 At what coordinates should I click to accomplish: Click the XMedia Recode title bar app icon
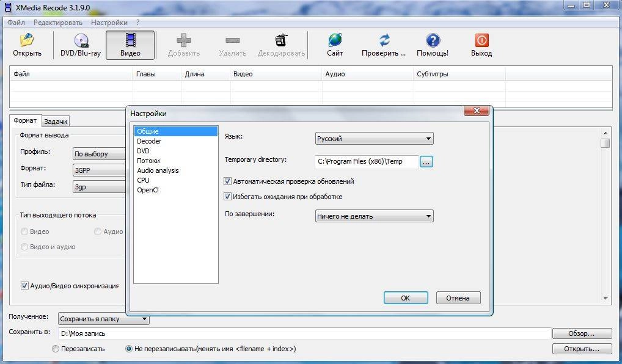coord(8,7)
